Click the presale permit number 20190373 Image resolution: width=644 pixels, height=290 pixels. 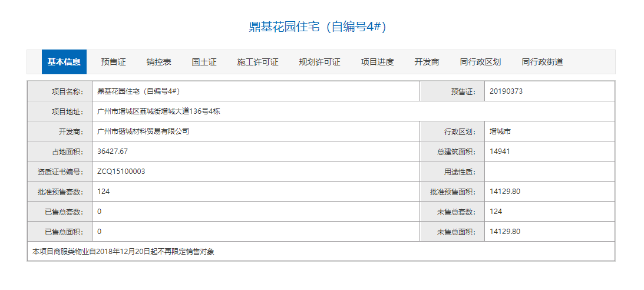click(506, 91)
